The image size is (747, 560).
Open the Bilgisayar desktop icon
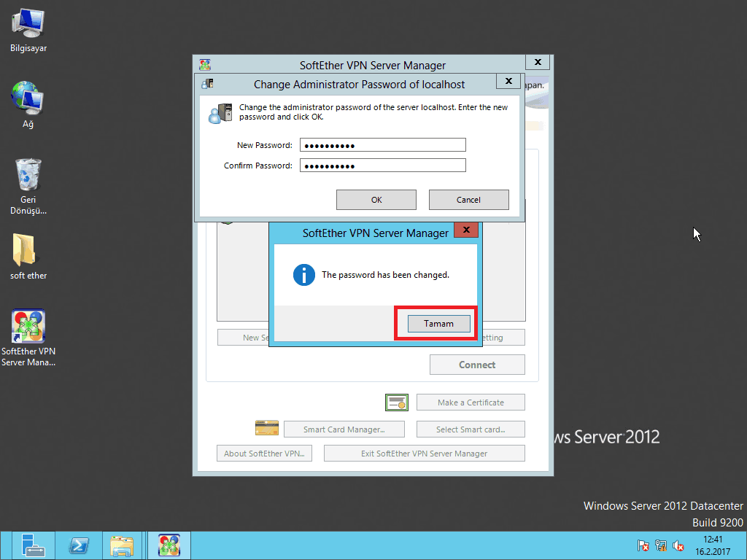[x=28, y=25]
